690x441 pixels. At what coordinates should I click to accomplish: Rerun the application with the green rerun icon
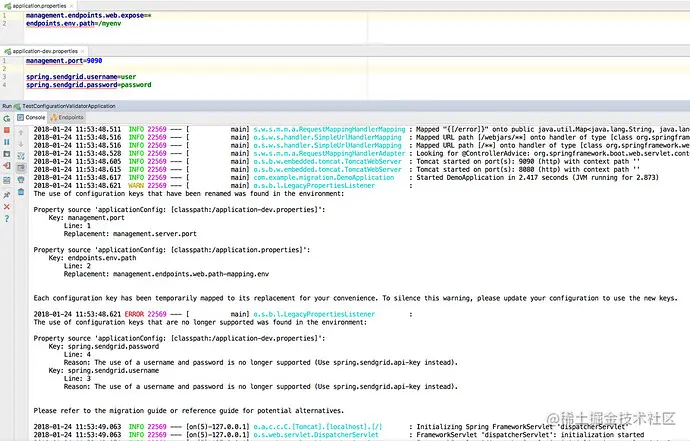7,118
